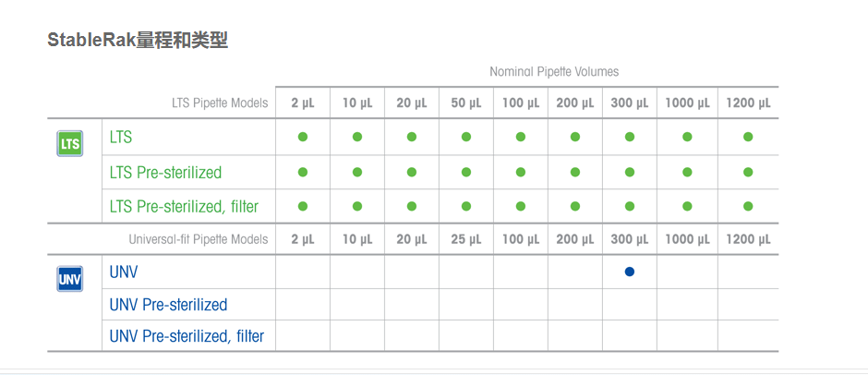Click green dot for LTS Pre-sterilized, filter 200 µL

575,206
